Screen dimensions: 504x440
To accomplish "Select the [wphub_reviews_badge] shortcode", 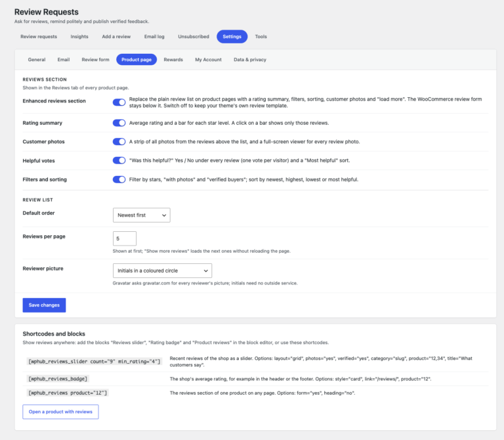I will (58, 379).
